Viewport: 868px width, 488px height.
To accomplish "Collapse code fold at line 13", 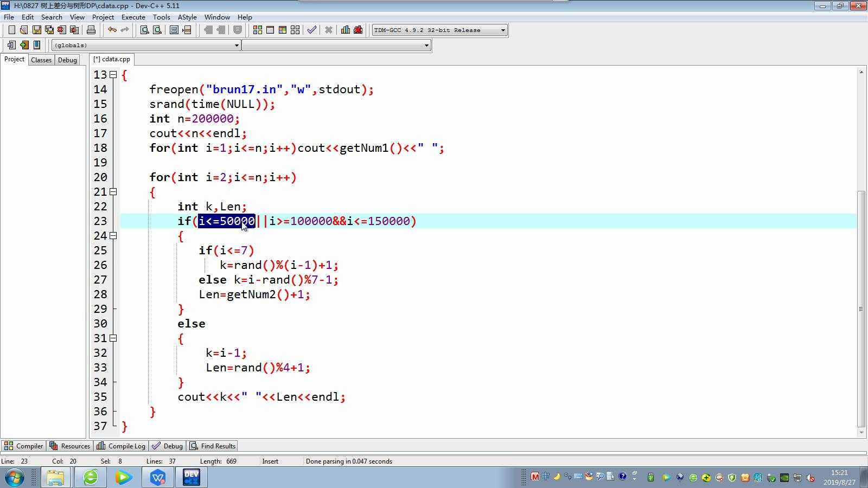I will [113, 75].
